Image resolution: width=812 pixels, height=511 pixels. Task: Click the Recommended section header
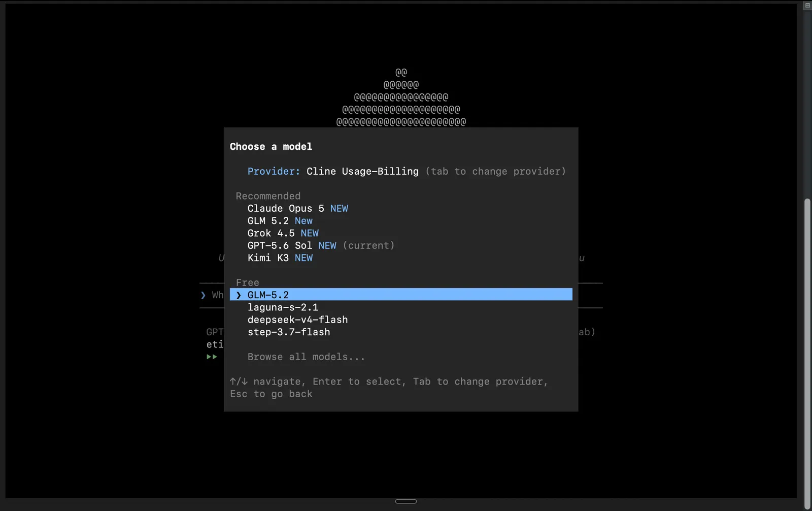point(268,196)
